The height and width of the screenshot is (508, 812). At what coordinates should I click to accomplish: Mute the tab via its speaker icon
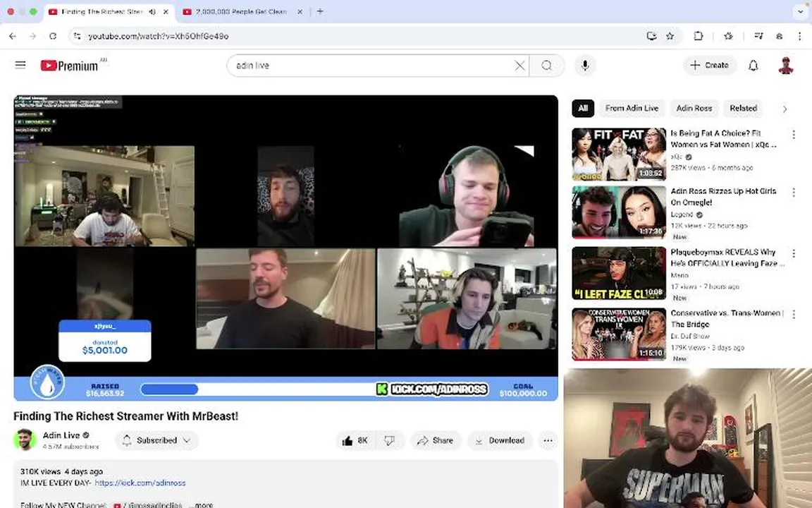152,11
